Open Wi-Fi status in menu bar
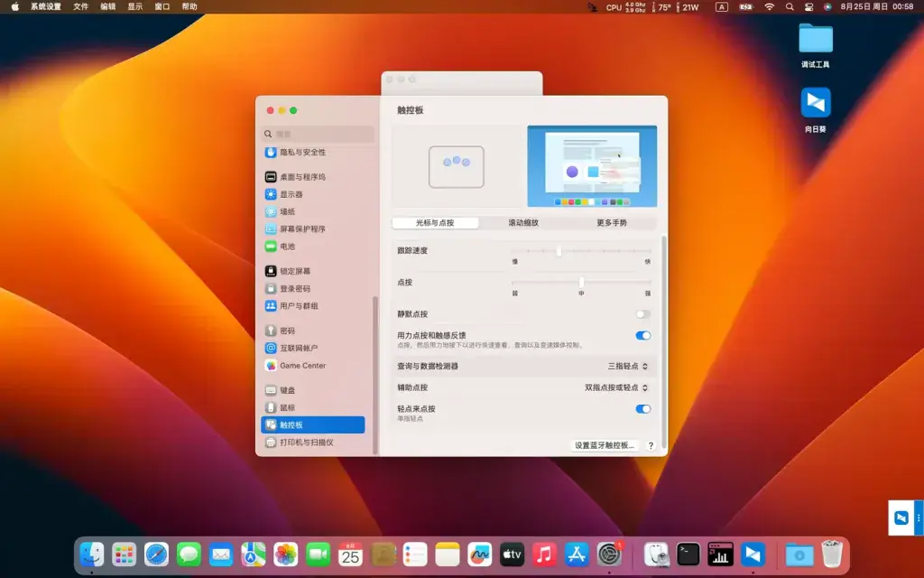The width and height of the screenshot is (924, 578). point(769,7)
